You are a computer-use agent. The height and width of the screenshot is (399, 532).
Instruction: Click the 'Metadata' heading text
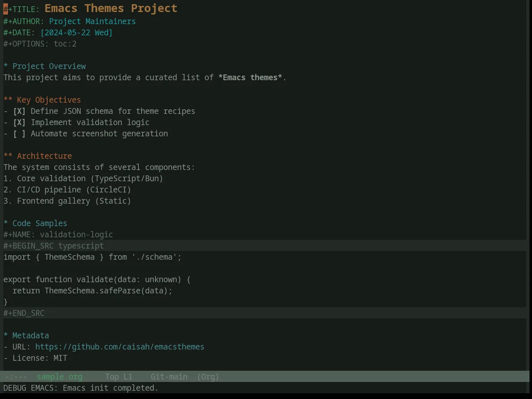pyautogui.click(x=31, y=336)
